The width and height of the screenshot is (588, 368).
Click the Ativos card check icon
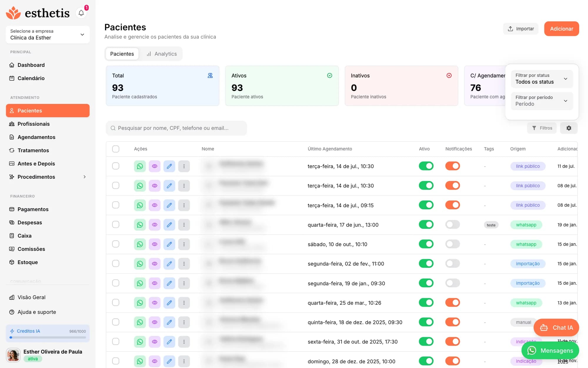330,76
